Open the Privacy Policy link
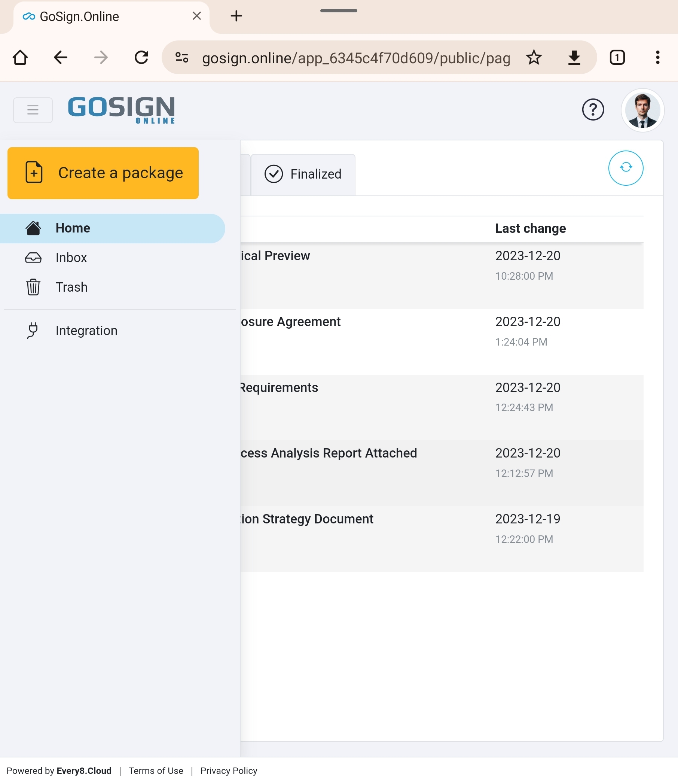This screenshot has height=784, width=678. [229, 771]
